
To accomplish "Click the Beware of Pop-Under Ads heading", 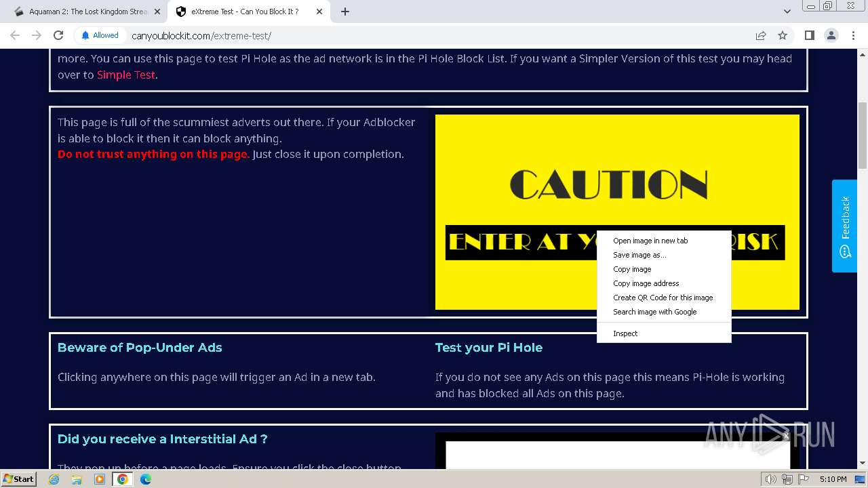I will coord(140,348).
